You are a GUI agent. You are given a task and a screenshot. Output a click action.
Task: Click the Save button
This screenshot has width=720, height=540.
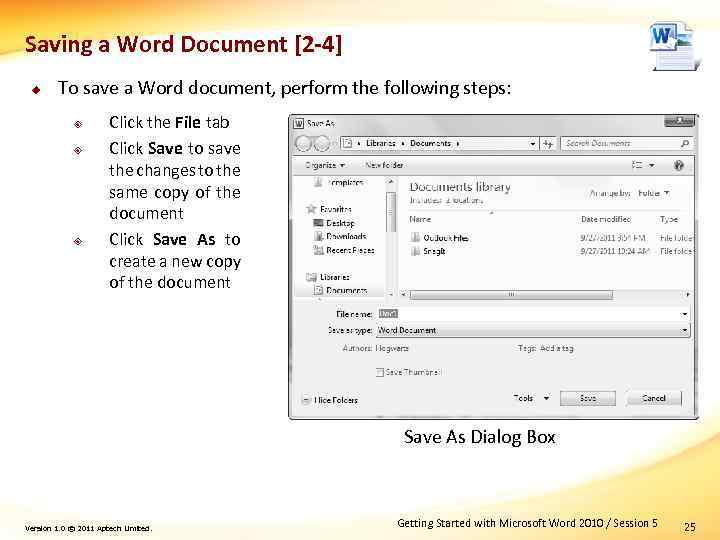click(x=588, y=398)
